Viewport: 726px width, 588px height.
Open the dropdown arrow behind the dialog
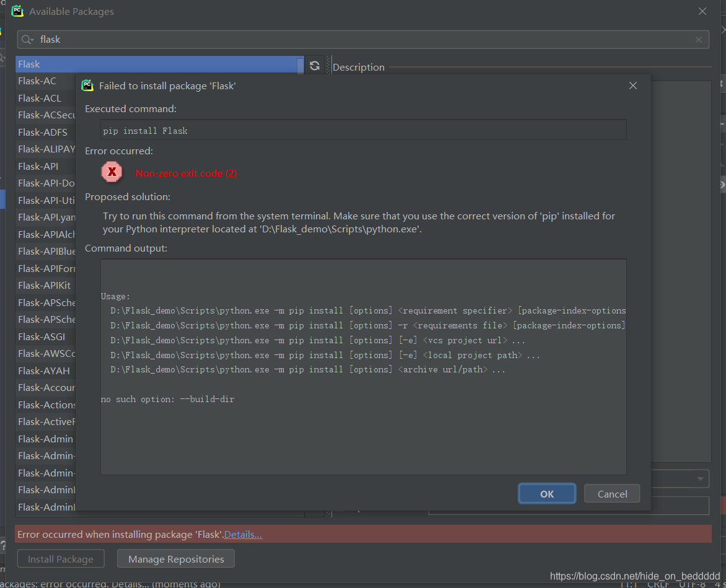[x=700, y=479]
